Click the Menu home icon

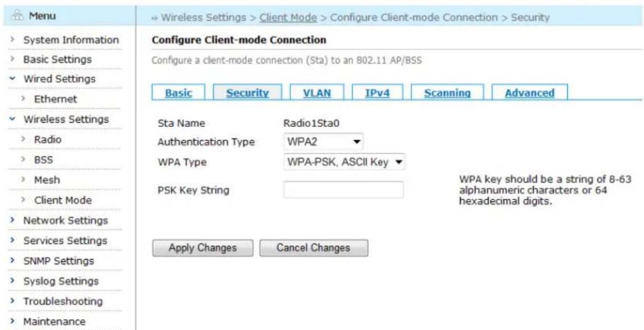[x=19, y=16]
